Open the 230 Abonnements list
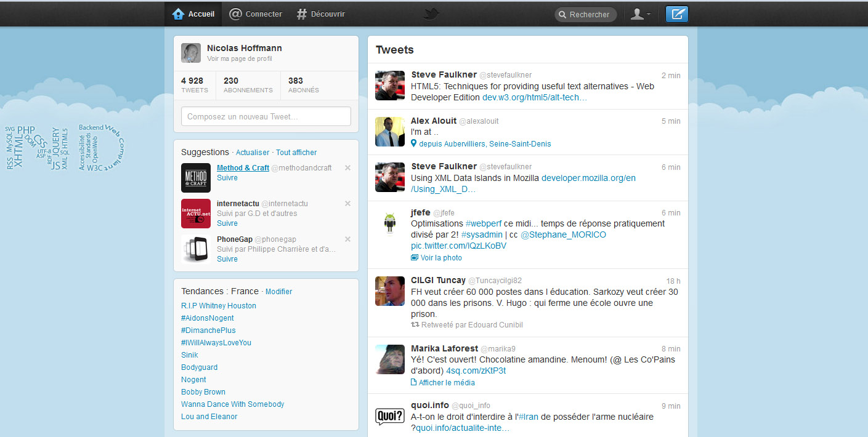The width and height of the screenshot is (868, 437). point(248,85)
